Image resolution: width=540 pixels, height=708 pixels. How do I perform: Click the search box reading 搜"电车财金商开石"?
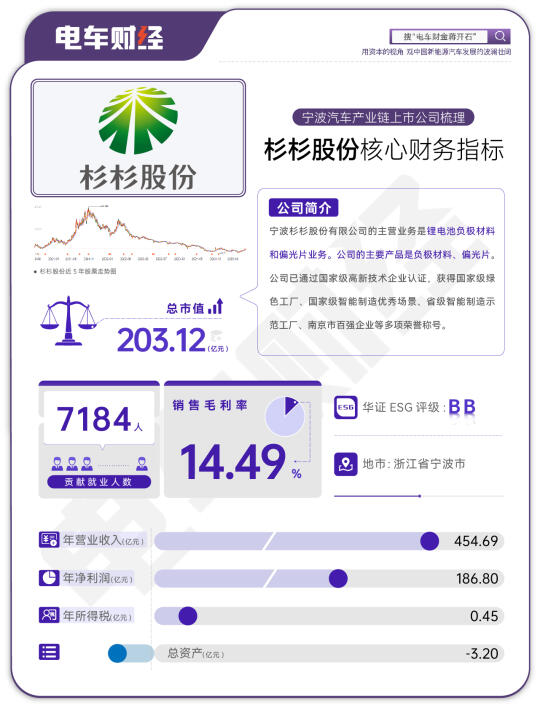(x=440, y=36)
